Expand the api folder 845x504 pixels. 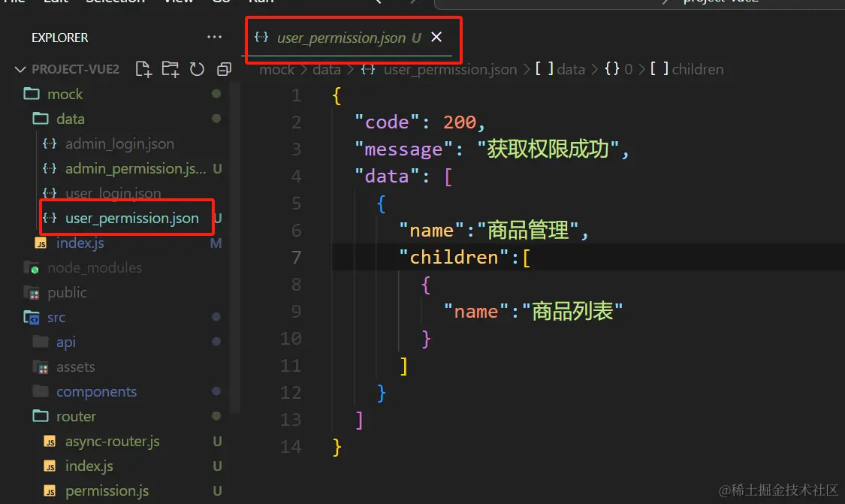pos(66,343)
